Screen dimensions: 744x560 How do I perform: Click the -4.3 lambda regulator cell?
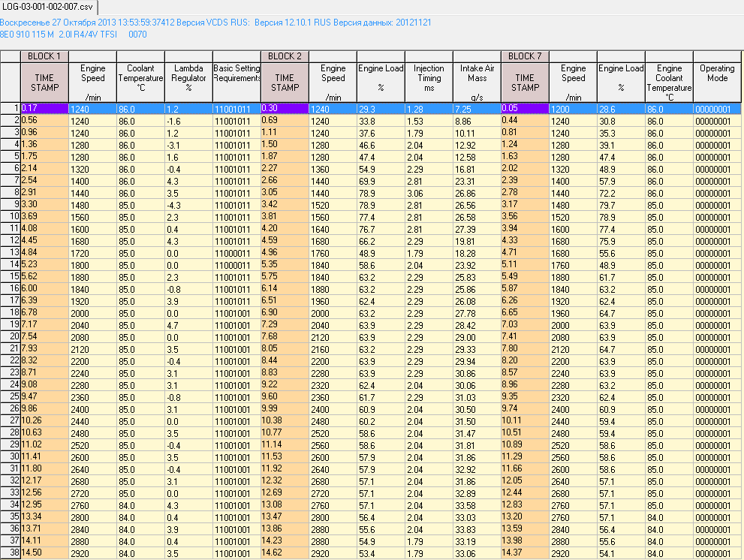click(188, 205)
